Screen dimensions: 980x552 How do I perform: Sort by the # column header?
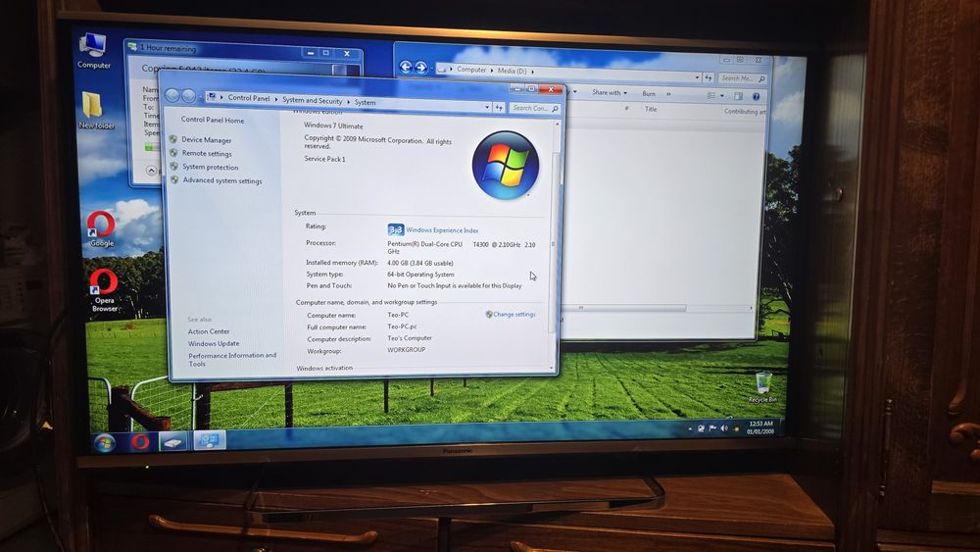(627, 108)
